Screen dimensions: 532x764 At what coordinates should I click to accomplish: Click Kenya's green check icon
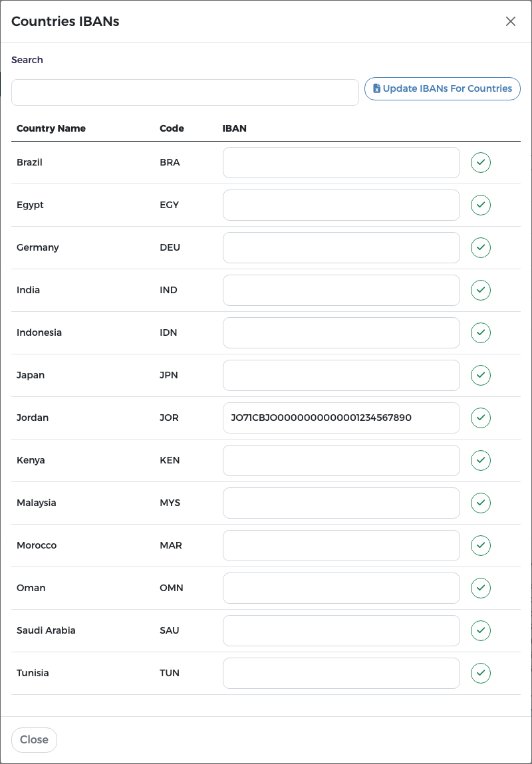(x=480, y=460)
